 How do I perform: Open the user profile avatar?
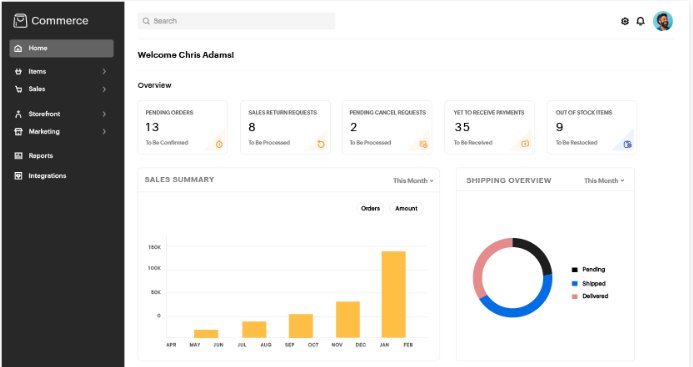click(663, 21)
